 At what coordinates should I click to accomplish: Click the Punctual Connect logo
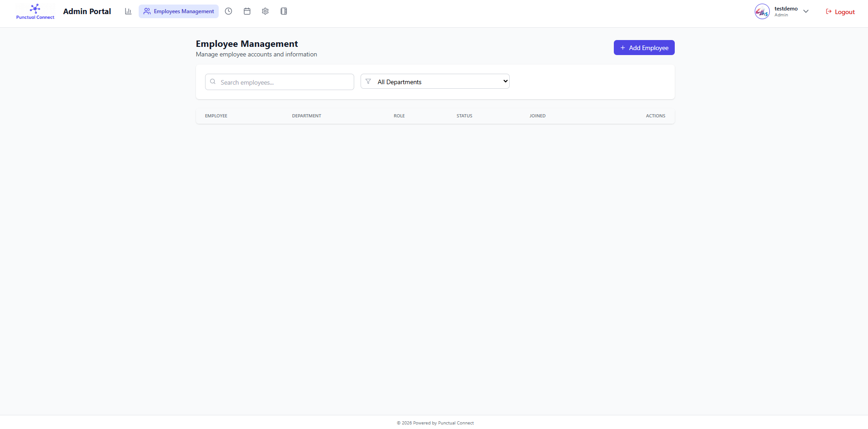coord(35,11)
